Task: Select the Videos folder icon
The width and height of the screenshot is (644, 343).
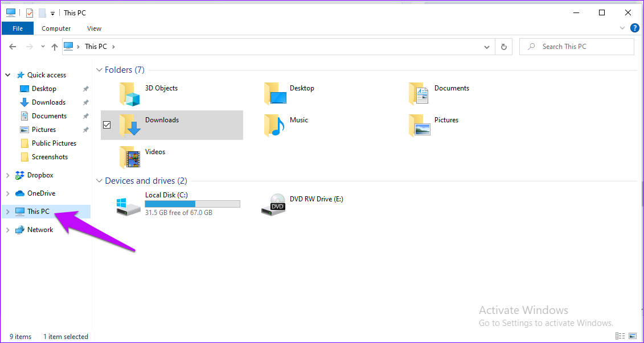Action: click(x=129, y=157)
